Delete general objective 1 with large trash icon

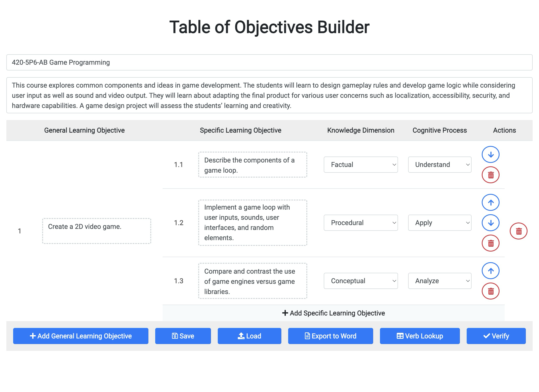click(519, 231)
